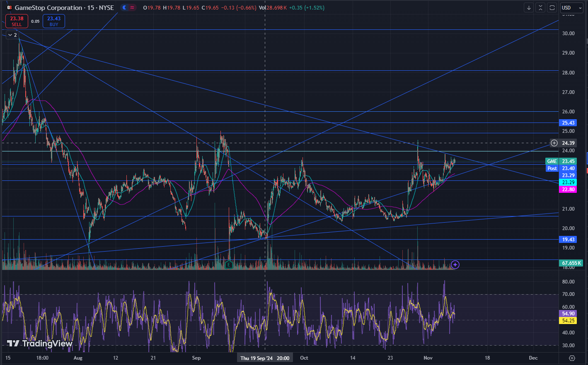Click the TradingView logo in the bottom left

click(x=40, y=343)
